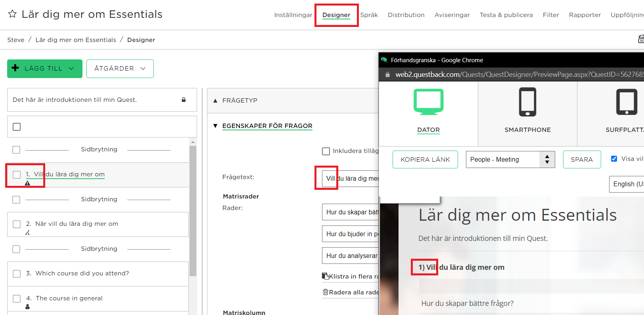Screen dimensions: 644x315
Task: Expand the Frågetyp section
Action: pyautogui.click(x=240, y=101)
